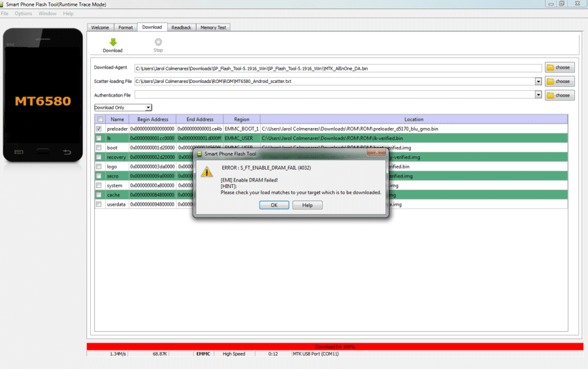This screenshot has height=369, width=588.
Task: Toggle the select-all checkbox in table header
Action: pyautogui.click(x=100, y=120)
